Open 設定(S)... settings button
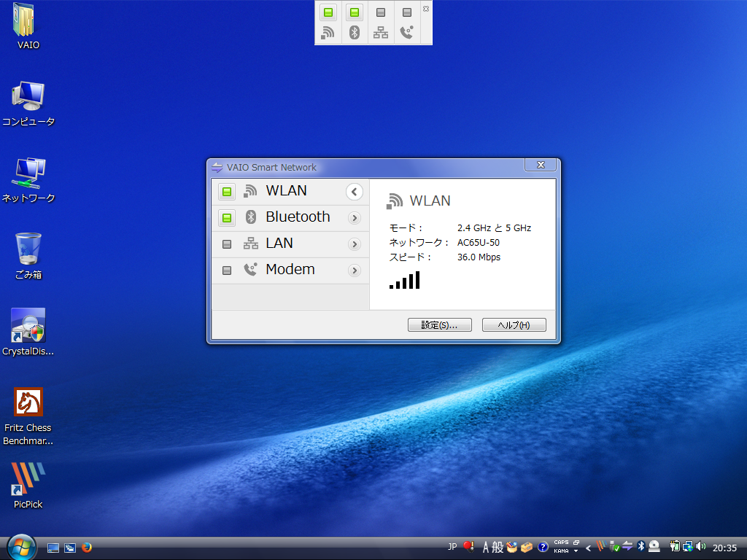The image size is (747, 560). (440, 324)
